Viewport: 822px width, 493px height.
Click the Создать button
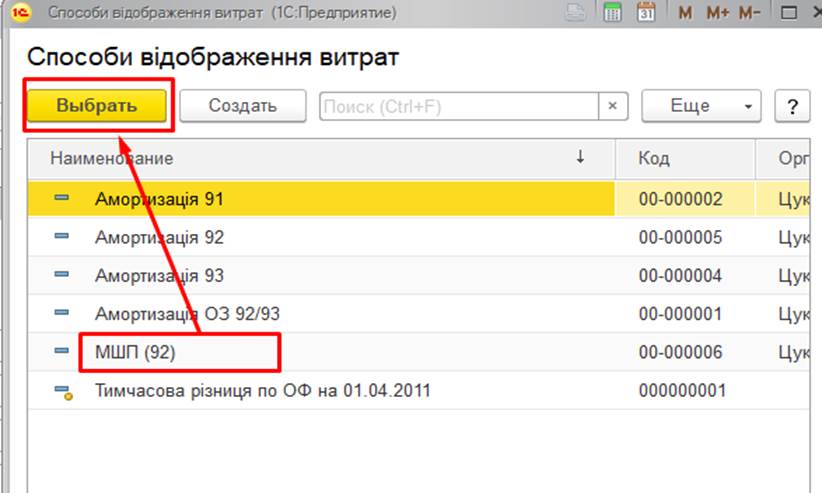[243, 106]
